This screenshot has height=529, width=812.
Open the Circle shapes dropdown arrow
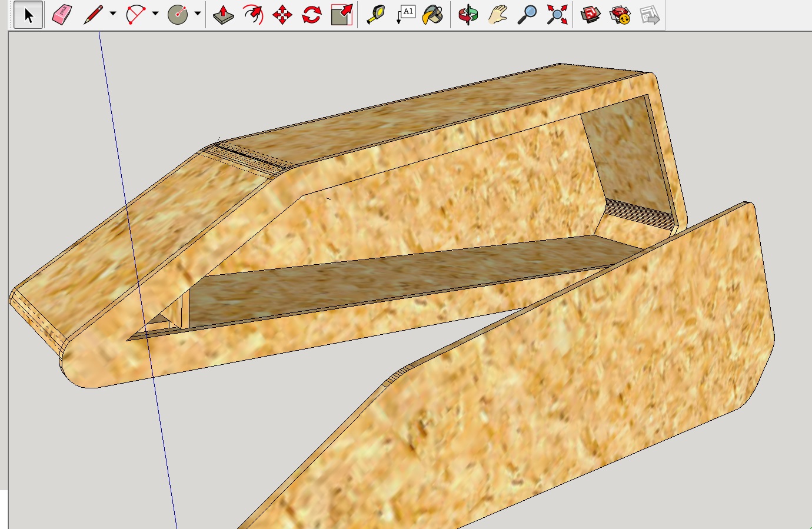(x=198, y=14)
